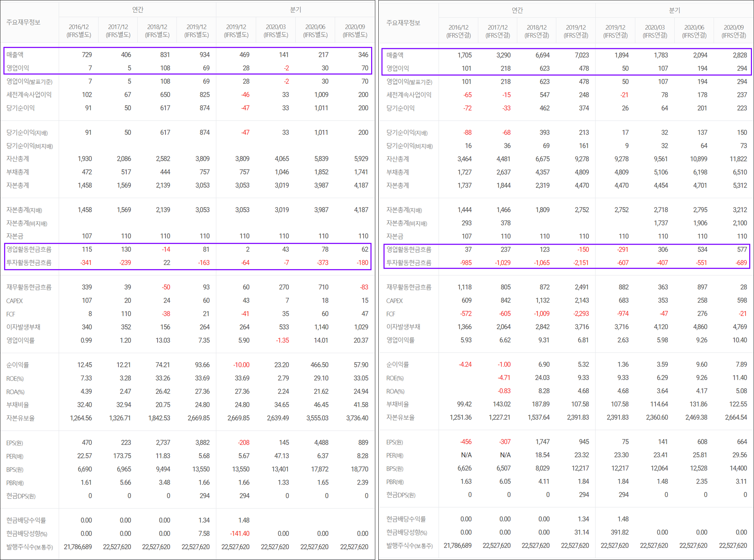The image size is (754, 560).
Task: Click 부채비율 row label in left table
Action: tap(18, 405)
